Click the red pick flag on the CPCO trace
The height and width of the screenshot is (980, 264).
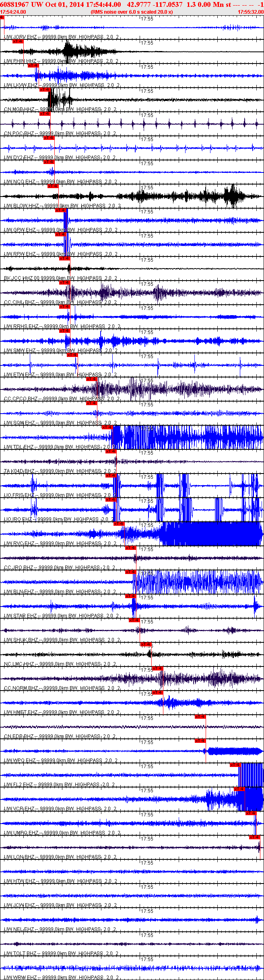click(x=92, y=379)
